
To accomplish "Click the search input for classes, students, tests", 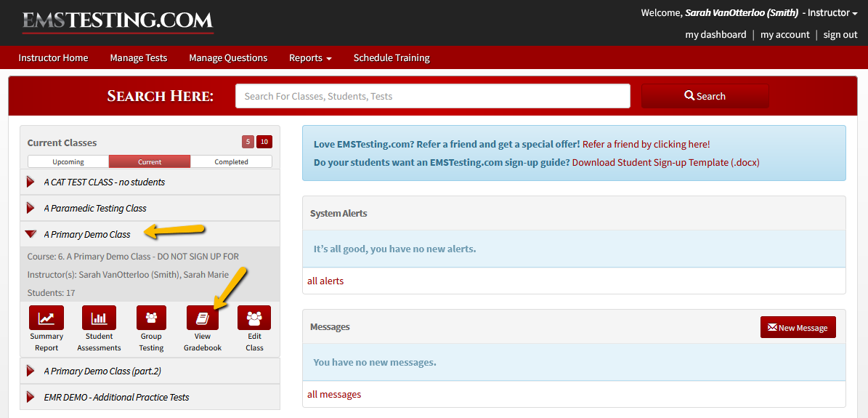I will tap(432, 96).
